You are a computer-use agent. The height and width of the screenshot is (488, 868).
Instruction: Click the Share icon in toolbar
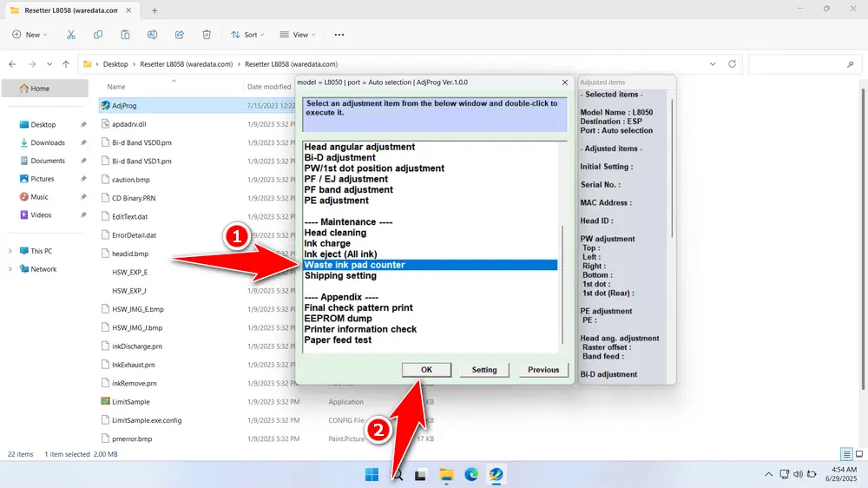180,35
